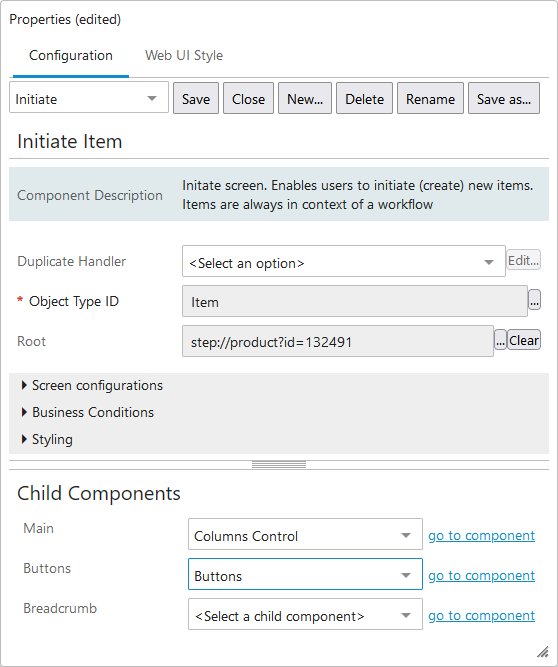The image size is (558, 667).
Task: Expand Screen configurations section
Action: pyautogui.click(x=92, y=385)
